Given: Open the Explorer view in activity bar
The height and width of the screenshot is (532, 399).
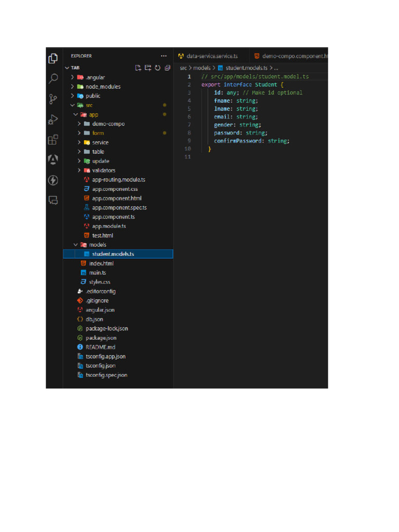Looking at the screenshot, I should click(x=53, y=58).
